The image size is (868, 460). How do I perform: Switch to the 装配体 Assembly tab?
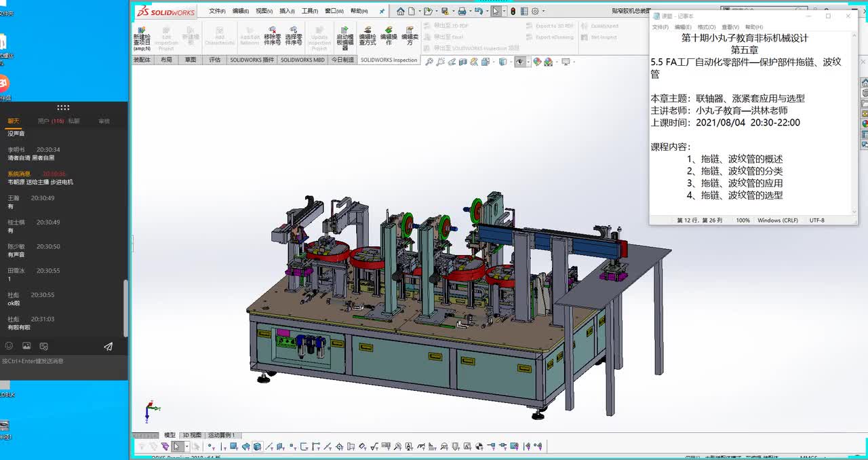click(142, 60)
